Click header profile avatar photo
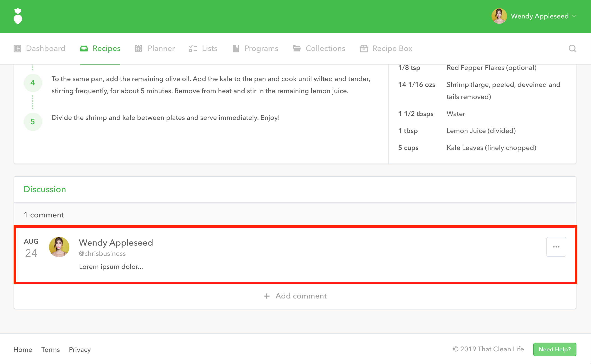The height and width of the screenshot is (364, 591). (x=499, y=16)
